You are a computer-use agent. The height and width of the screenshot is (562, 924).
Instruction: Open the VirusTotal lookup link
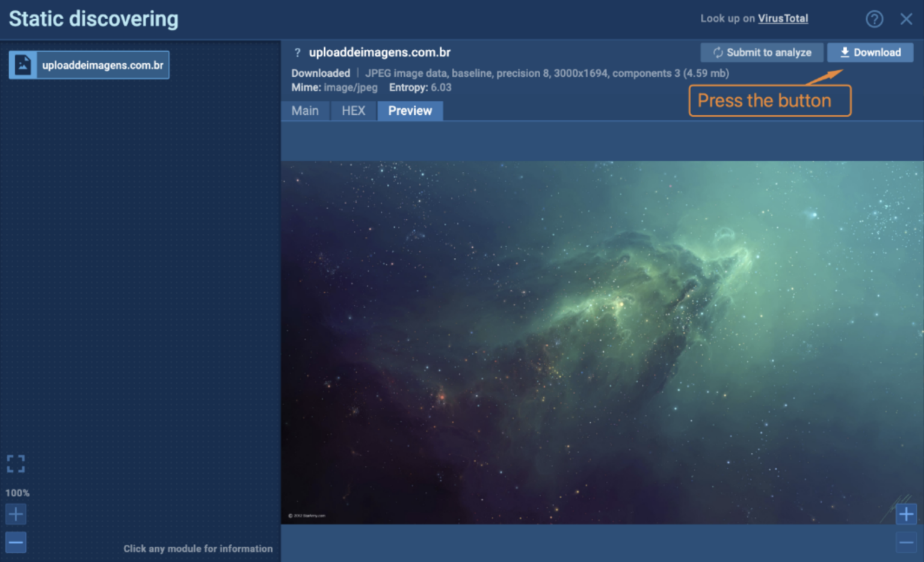[783, 19]
